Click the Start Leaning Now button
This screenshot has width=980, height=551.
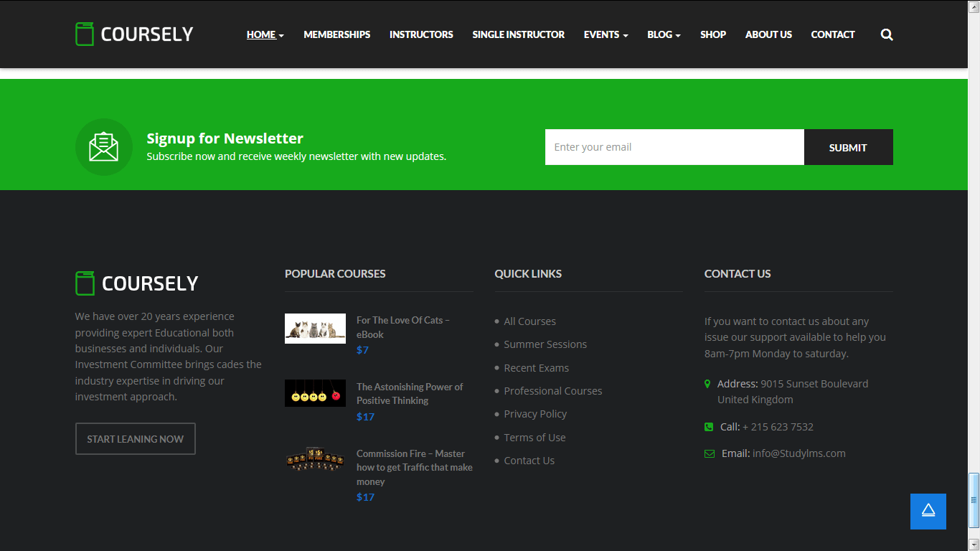(136, 439)
